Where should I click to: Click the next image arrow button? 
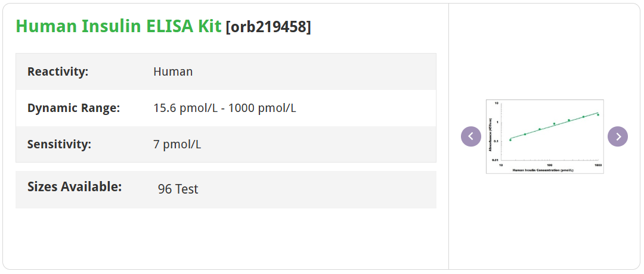tap(618, 136)
